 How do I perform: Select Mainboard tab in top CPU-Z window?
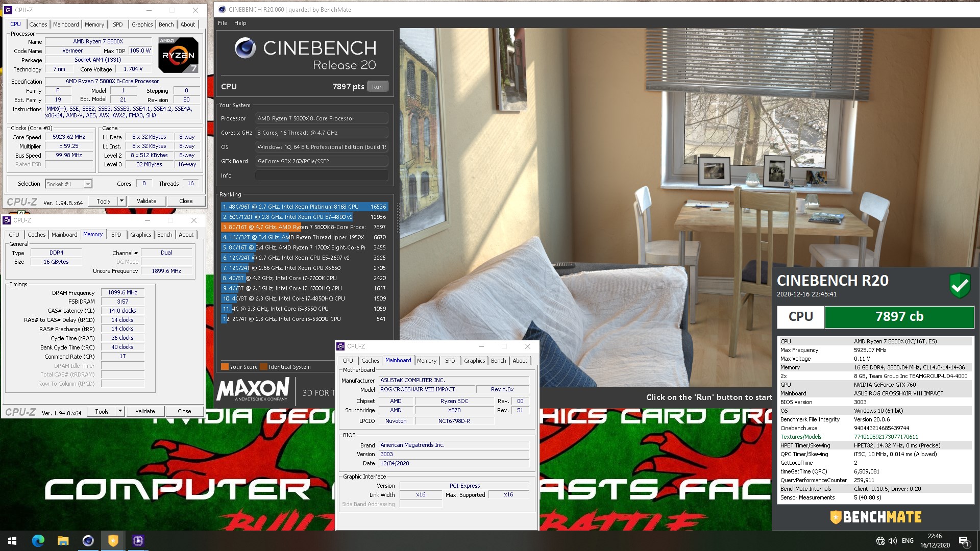tap(66, 24)
